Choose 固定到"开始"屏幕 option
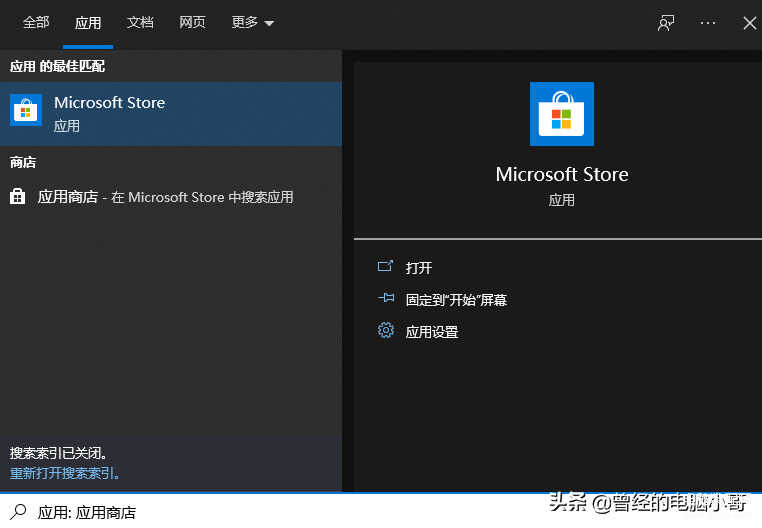The width and height of the screenshot is (762, 528). (x=456, y=299)
